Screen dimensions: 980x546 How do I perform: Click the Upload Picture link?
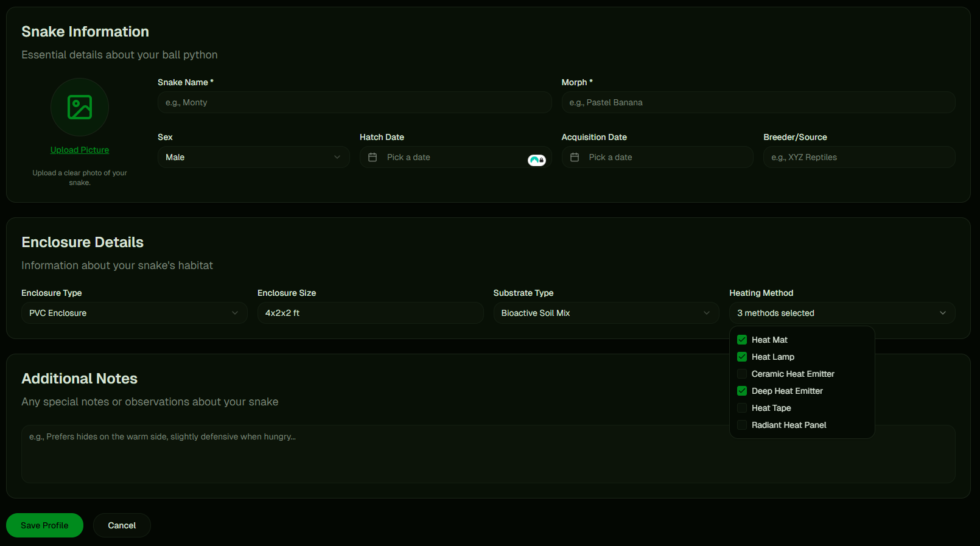click(80, 150)
